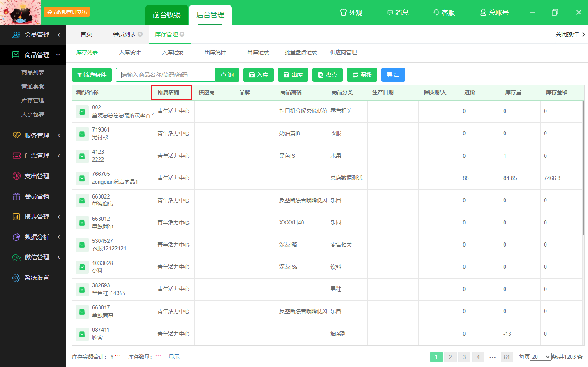Switch to 前台收银 top tab

pyautogui.click(x=167, y=15)
